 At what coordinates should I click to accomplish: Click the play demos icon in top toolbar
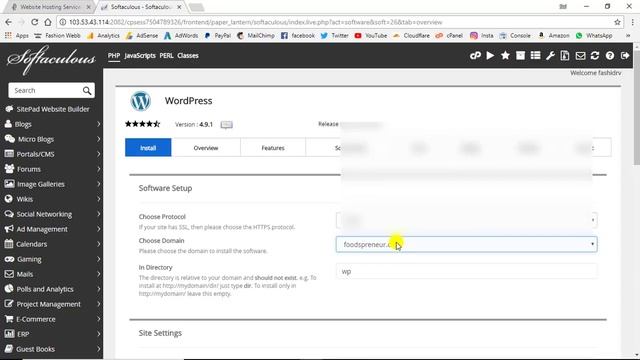click(490, 56)
